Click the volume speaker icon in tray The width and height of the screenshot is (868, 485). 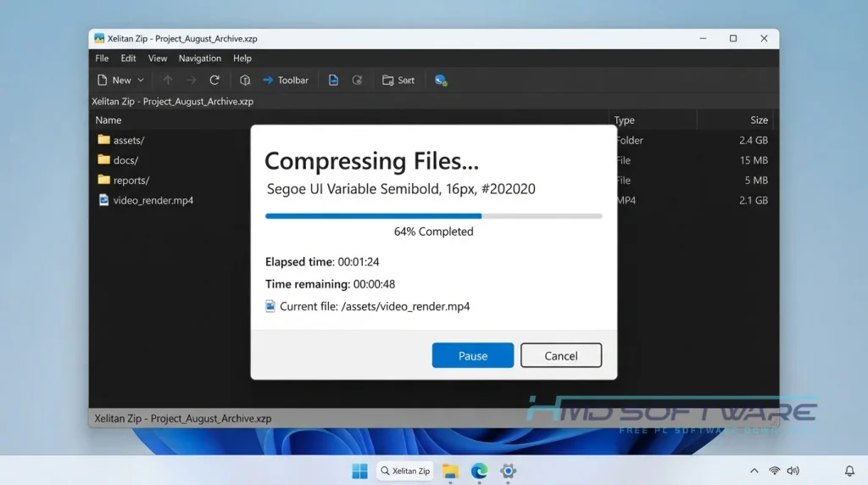[x=793, y=471]
